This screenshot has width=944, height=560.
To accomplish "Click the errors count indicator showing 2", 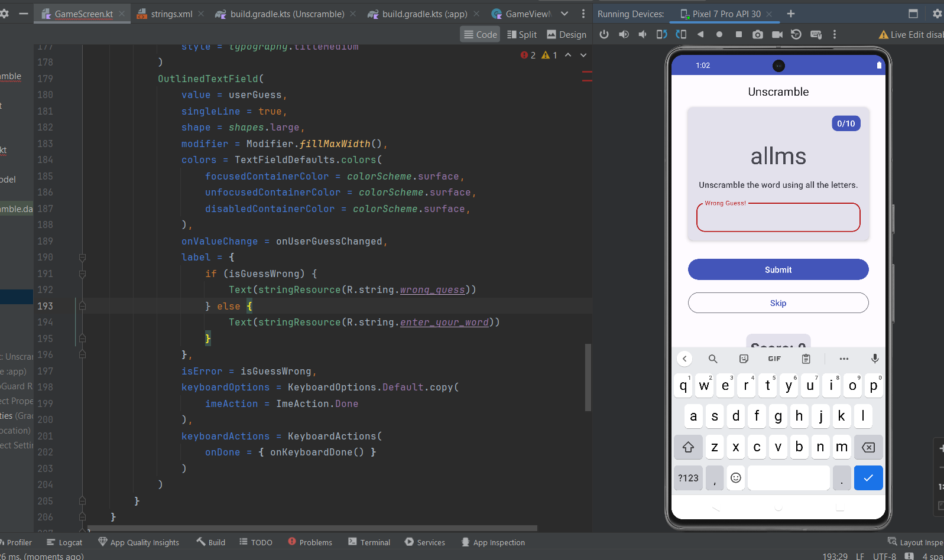I will pyautogui.click(x=528, y=55).
